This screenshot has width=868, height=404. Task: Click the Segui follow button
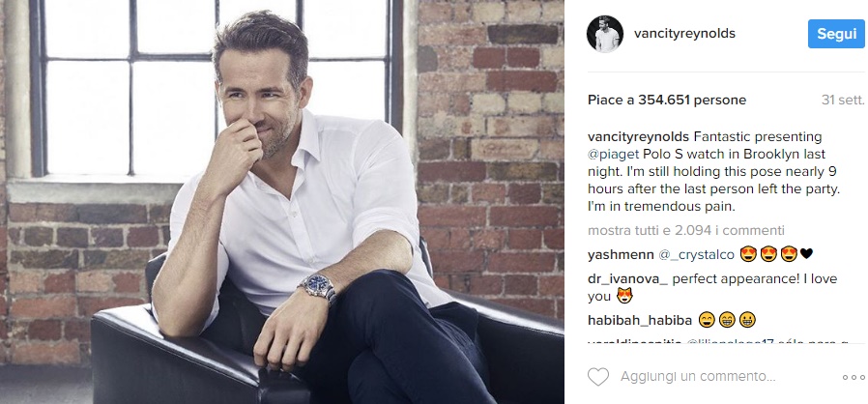pos(836,34)
